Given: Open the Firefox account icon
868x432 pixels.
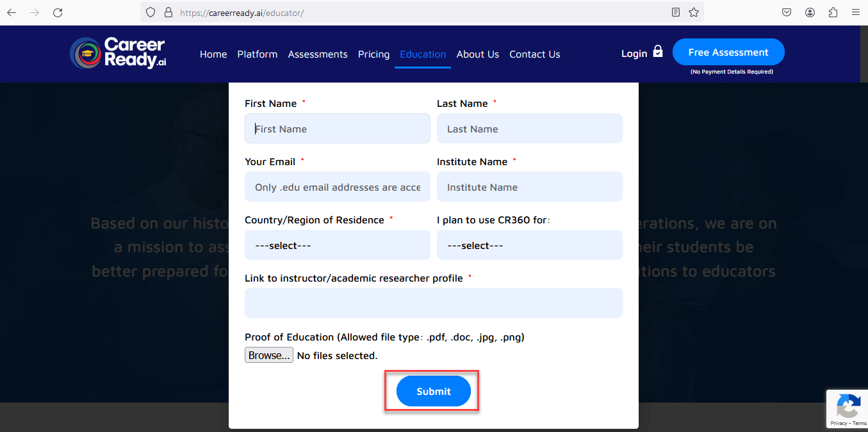Looking at the screenshot, I should click(x=809, y=12).
